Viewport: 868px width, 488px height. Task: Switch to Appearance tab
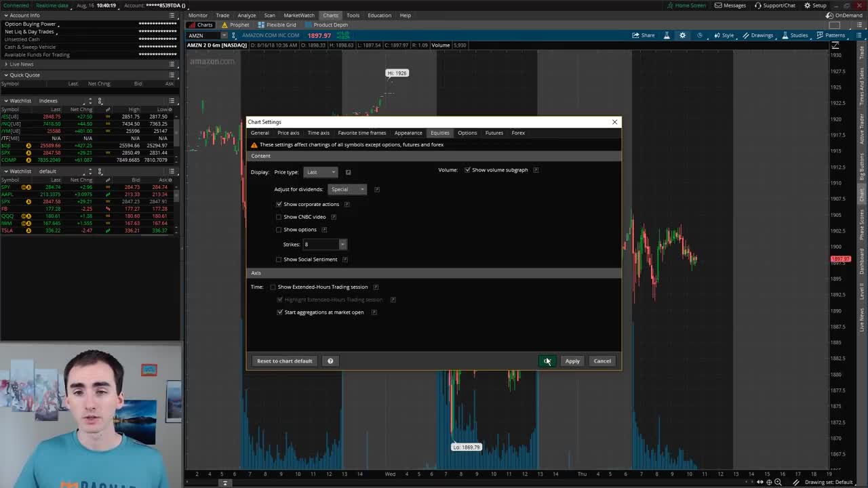coord(408,133)
